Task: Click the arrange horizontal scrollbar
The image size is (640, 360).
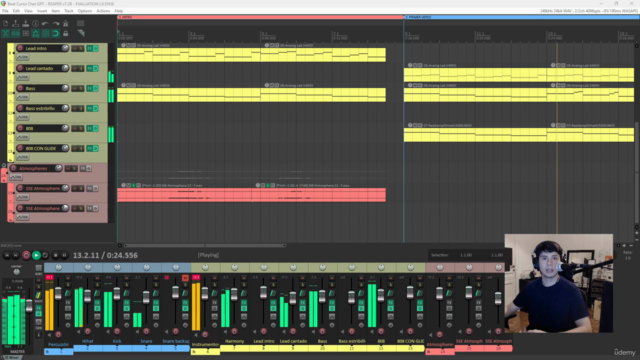Action: coord(204,245)
